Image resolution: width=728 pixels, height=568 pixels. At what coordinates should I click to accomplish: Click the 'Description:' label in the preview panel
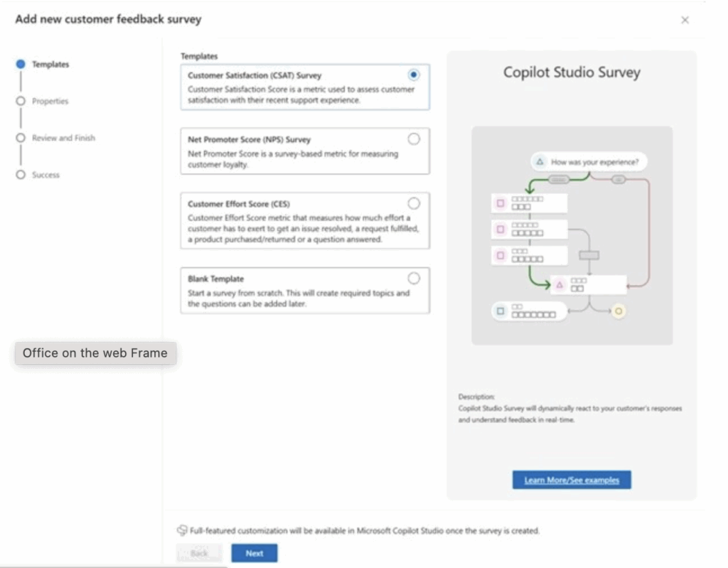[476, 397]
